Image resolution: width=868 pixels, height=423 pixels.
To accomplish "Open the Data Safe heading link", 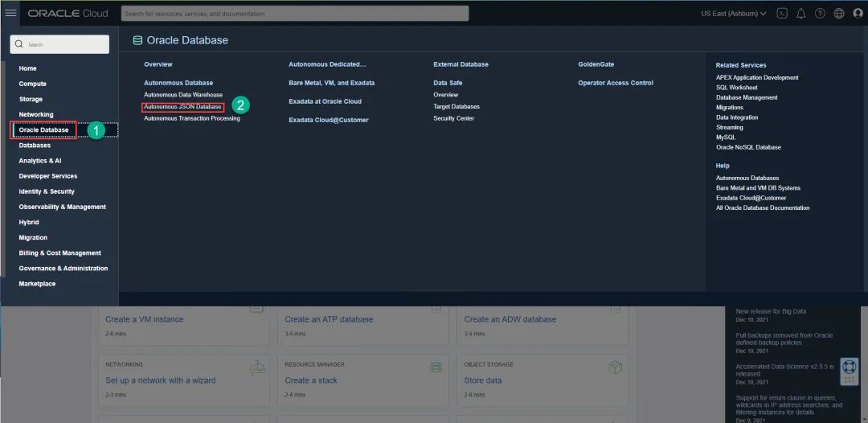I will (x=448, y=83).
